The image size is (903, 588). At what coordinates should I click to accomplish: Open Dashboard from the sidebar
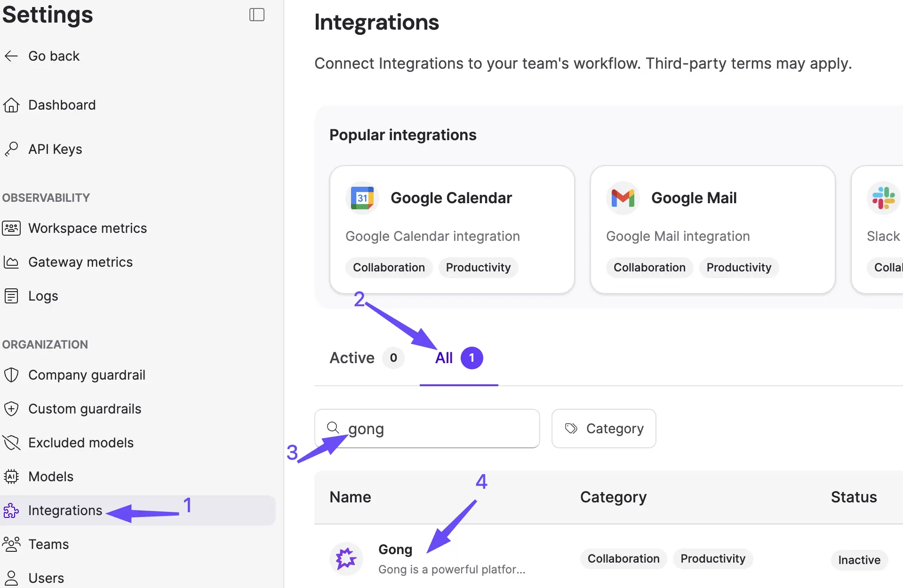pyautogui.click(x=62, y=105)
